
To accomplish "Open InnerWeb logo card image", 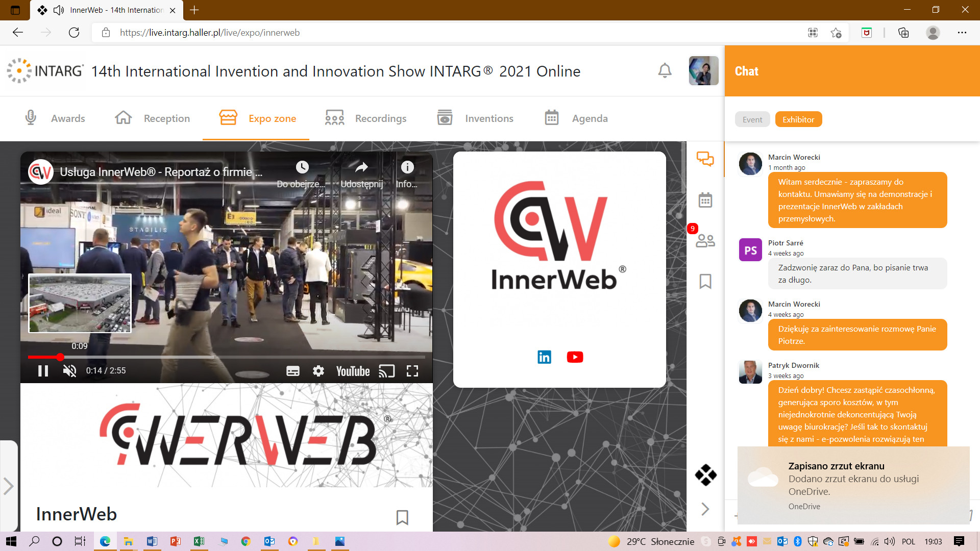I will tap(559, 236).
